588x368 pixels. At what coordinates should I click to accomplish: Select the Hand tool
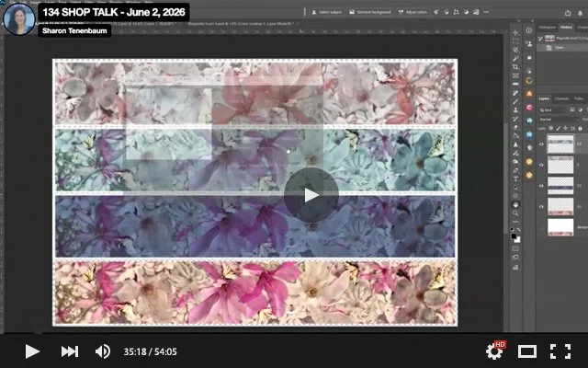point(516,204)
